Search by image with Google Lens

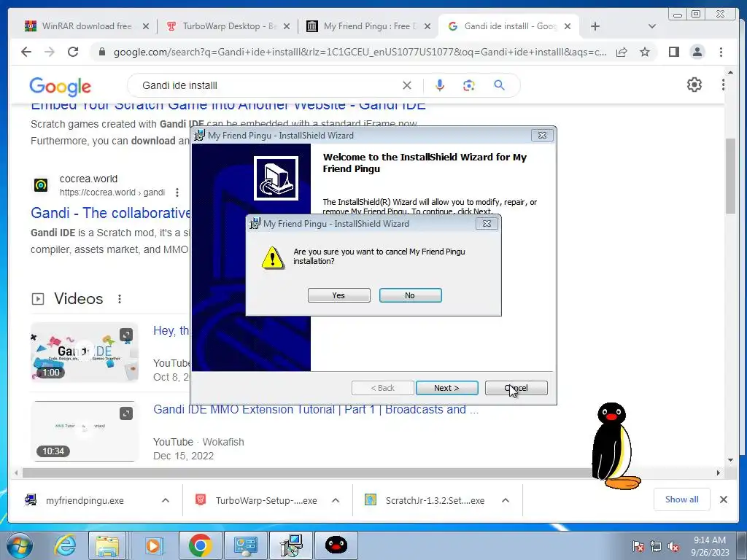coord(469,85)
